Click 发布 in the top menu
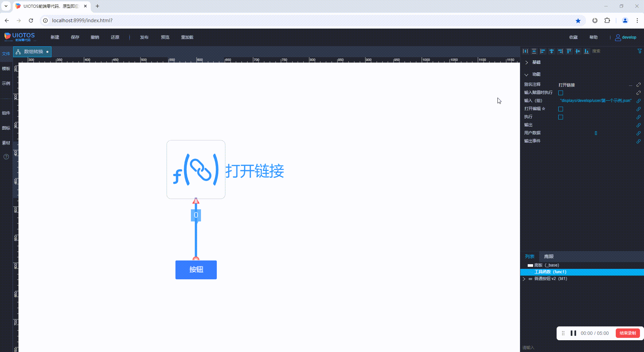 144,37
